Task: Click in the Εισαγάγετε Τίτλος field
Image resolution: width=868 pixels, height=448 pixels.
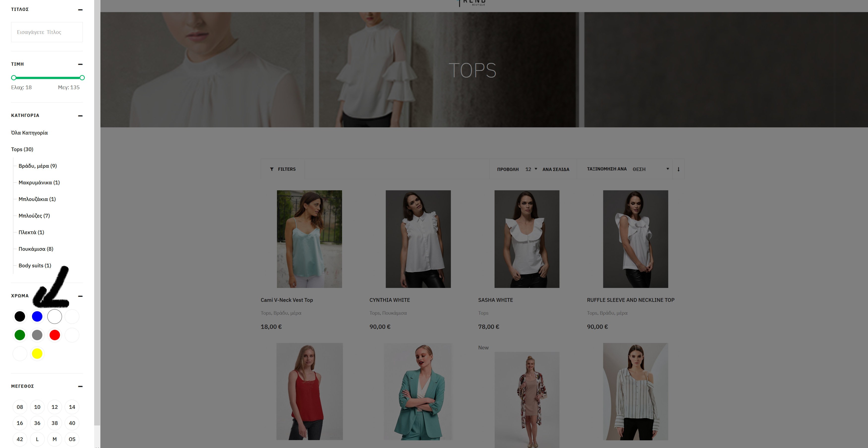Action: point(47,32)
